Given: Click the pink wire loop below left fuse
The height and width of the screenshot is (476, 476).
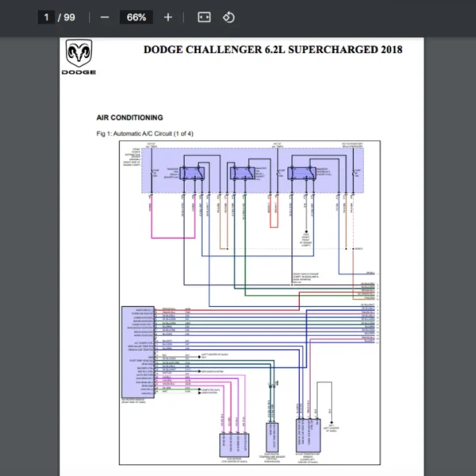Looking at the screenshot, I should tap(173, 235).
